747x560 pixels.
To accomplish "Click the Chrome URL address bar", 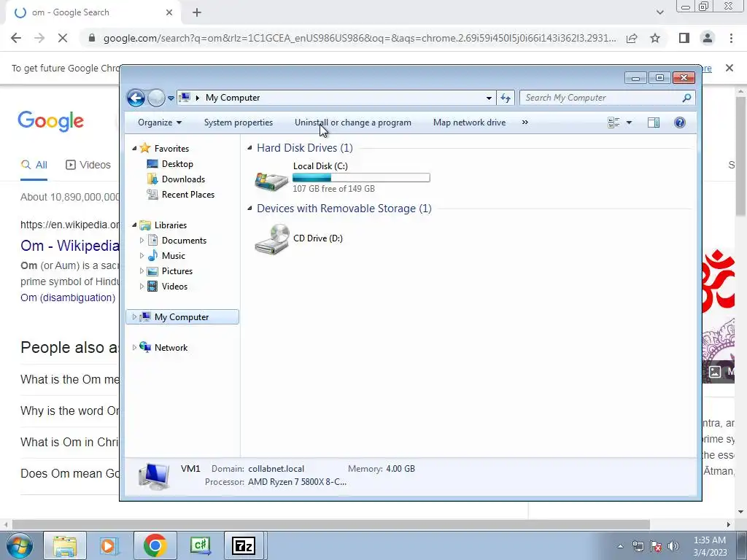I will click(360, 38).
